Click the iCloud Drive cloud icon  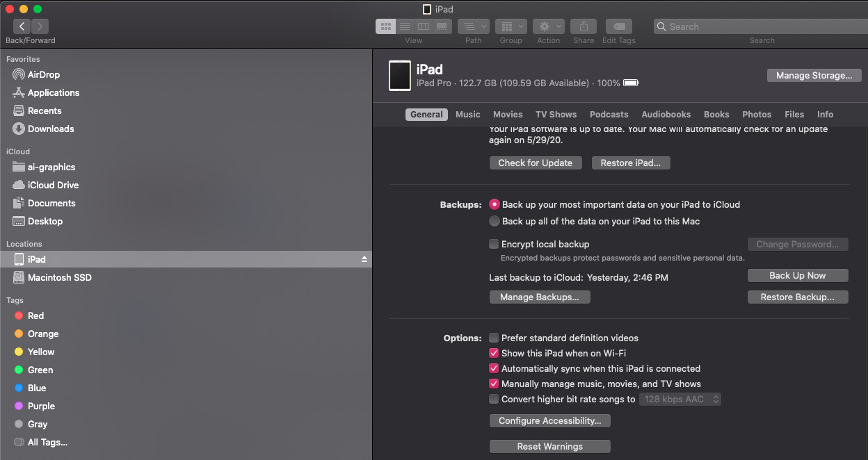[x=19, y=185]
